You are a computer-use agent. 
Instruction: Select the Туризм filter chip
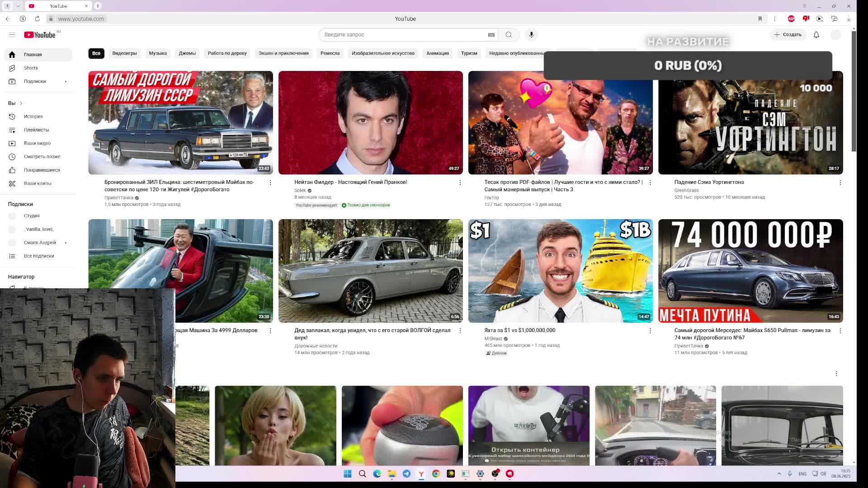tap(469, 53)
